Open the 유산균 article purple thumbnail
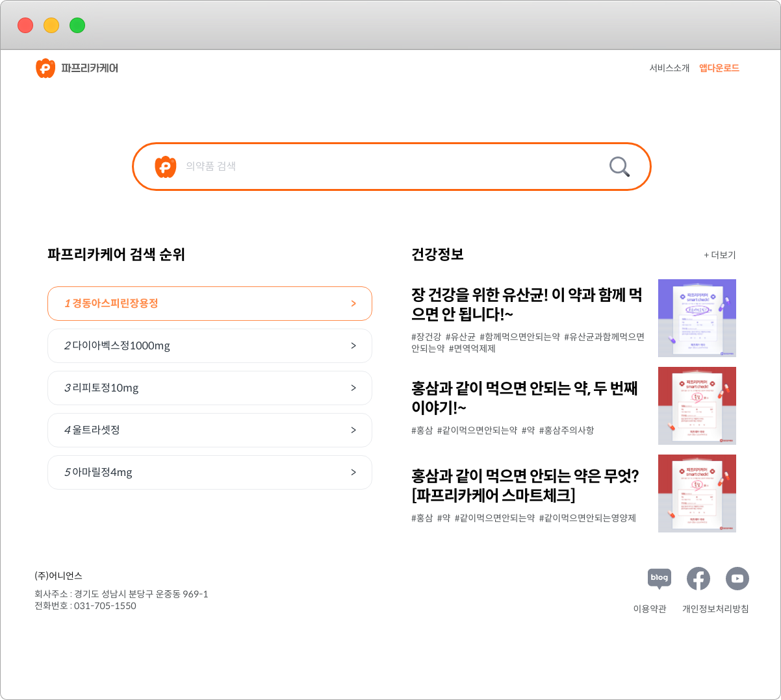 pyautogui.click(x=697, y=318)
